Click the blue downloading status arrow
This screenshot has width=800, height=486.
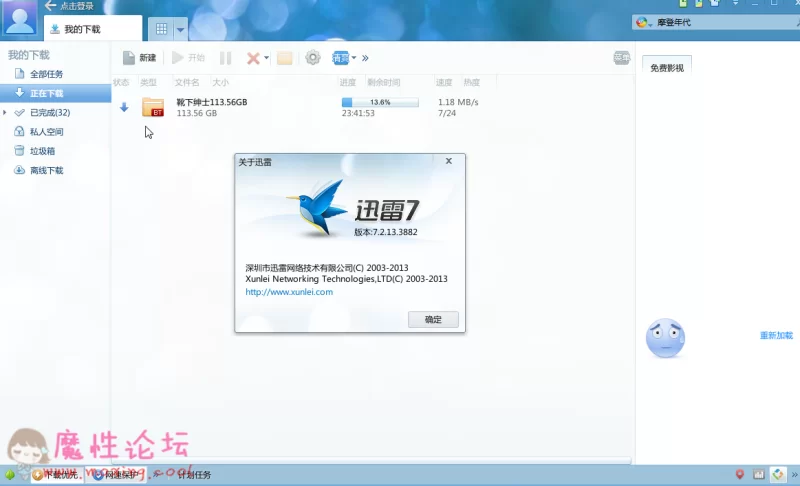point(124,107)
